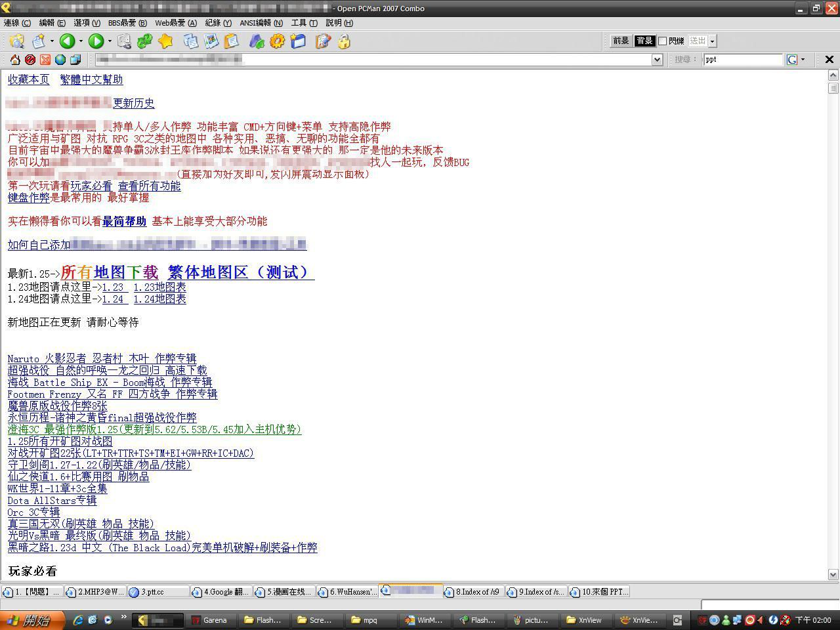This screenshot has height=630, width=840.
Task: Click the blue letter A font icon
Action: (x=257, y=41)
